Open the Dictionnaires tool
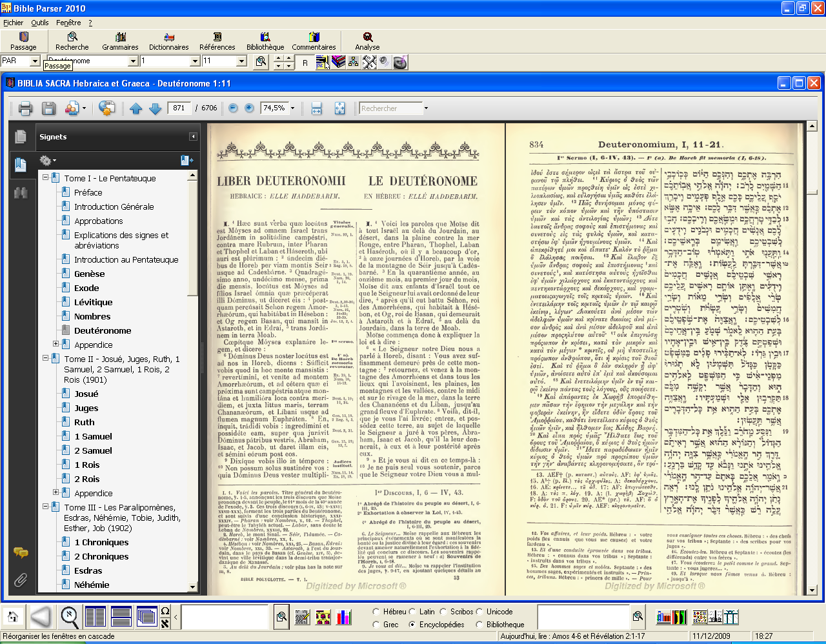The height and width of the screenshot is (644, 826). [169, 41]
